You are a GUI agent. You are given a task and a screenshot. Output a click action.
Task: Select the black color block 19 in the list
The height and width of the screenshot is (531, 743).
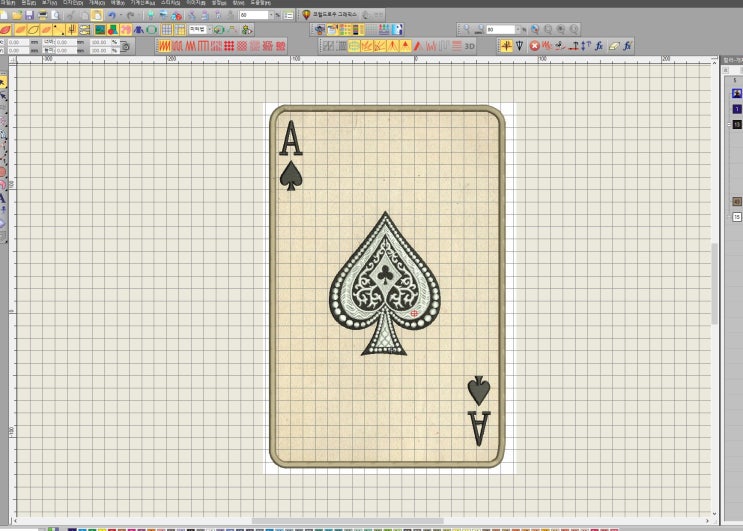click(x=737, y=125)
